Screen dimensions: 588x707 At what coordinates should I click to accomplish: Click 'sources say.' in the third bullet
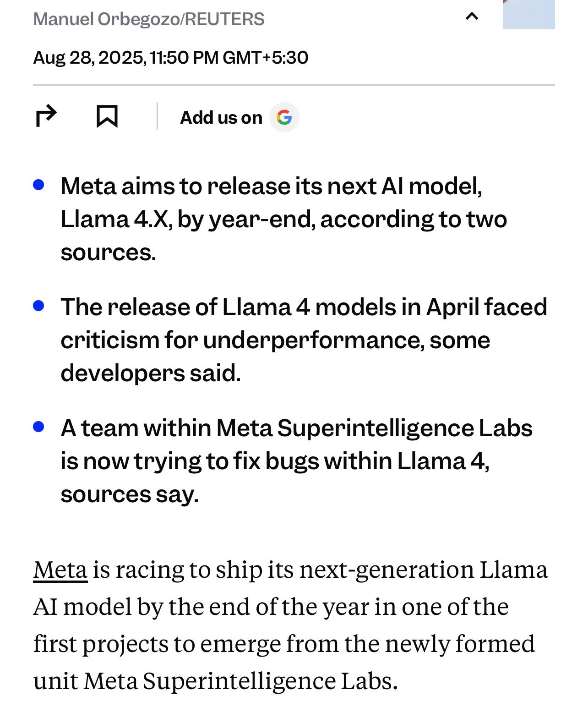pos(130,494)
